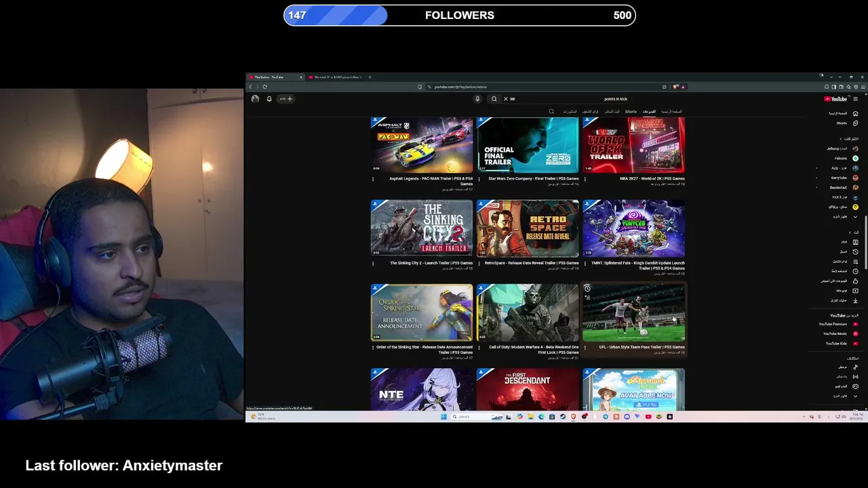
Task: Open more options for NBA 2K27 video
Action: pyautogui.click(x=585, y=180)
